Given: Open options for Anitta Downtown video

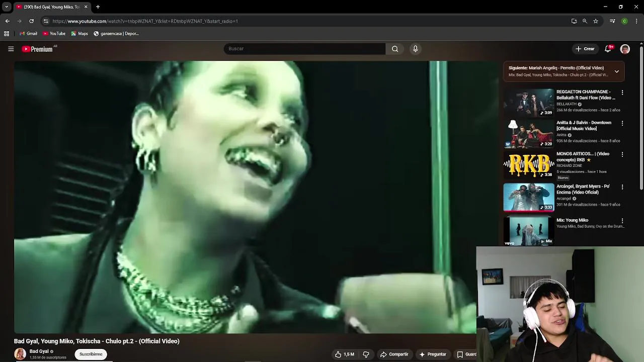Looking at the screenshot, I should 622,123.
